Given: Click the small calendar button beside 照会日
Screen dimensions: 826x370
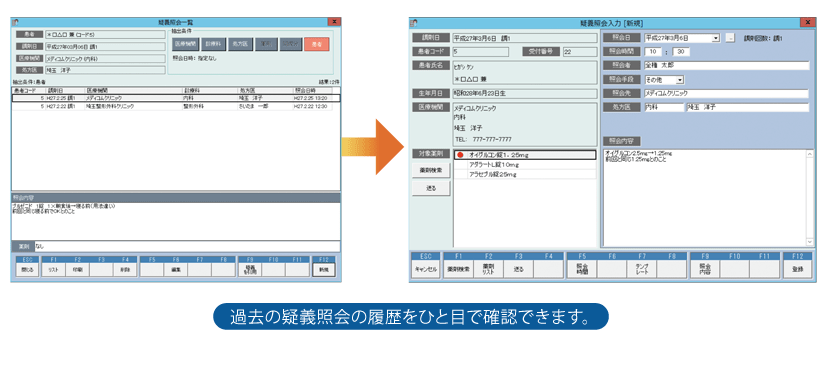Looking at the screenshot, I should tap(730, 38).
